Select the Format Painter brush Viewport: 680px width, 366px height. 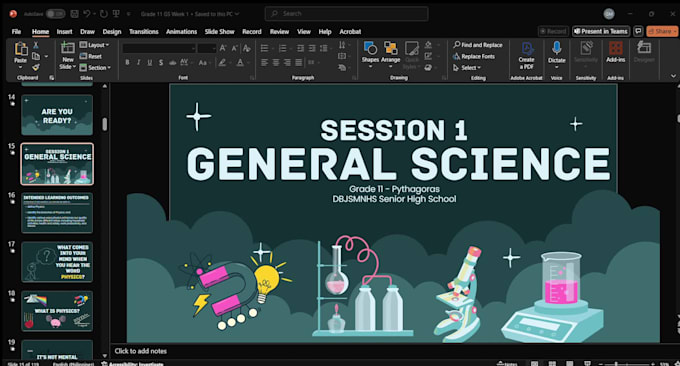click(x=36, y=67)
